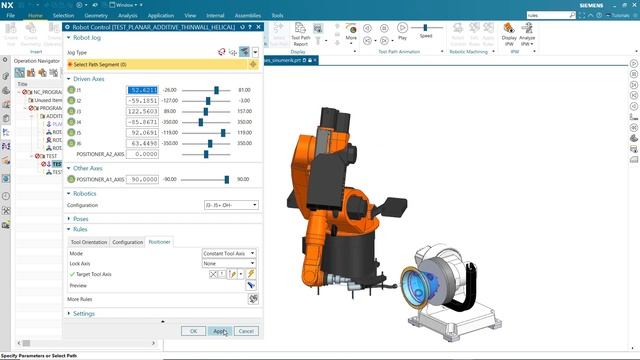Click the lightning bolt icon for Target Tool Axis
640x360 pixels.
pyautogui.click(x=251, y=274)
